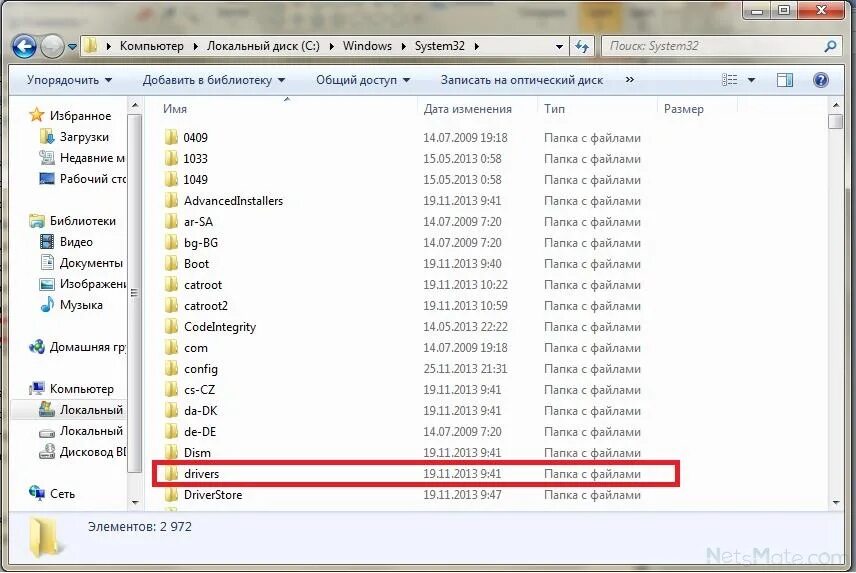Screen dimensions: 856x573
Task: Click the folder icon of 1033
Action: [171, 158]
